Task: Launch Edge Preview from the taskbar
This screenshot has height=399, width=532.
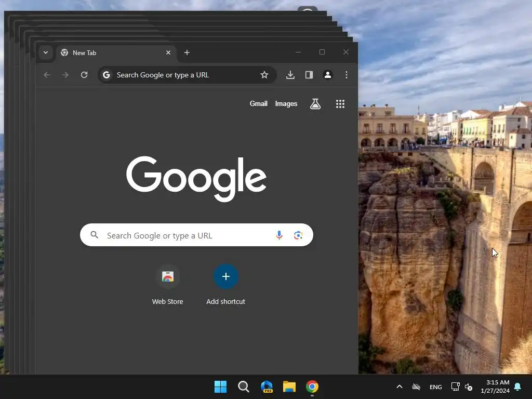Action: click(267, 387)
